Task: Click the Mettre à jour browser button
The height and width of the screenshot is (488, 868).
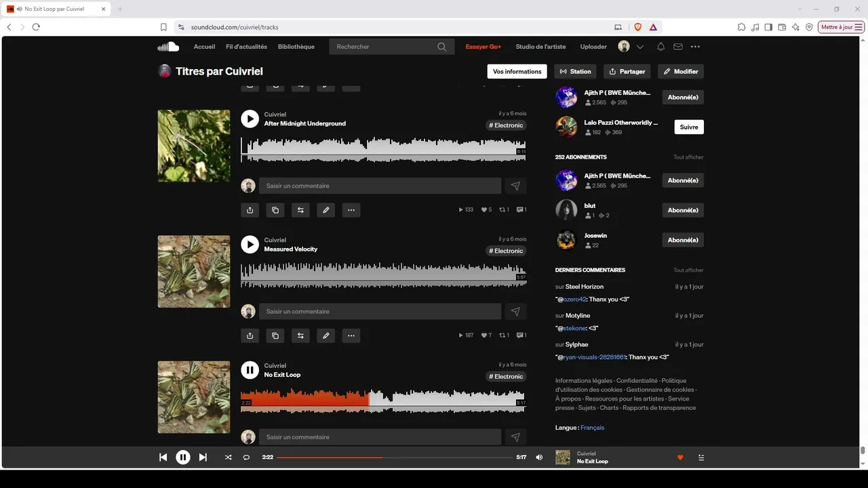Action: [842, 27]
